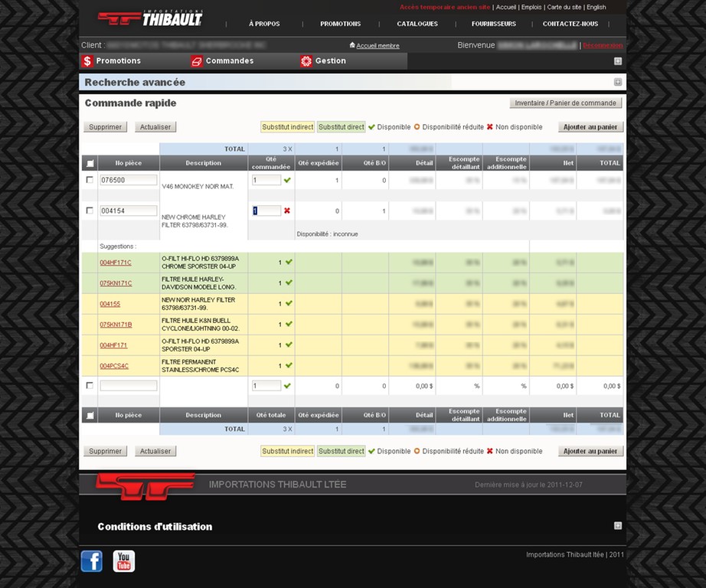Click the Commande rapide heading
The image size is (706, 588).
point(131,103)
